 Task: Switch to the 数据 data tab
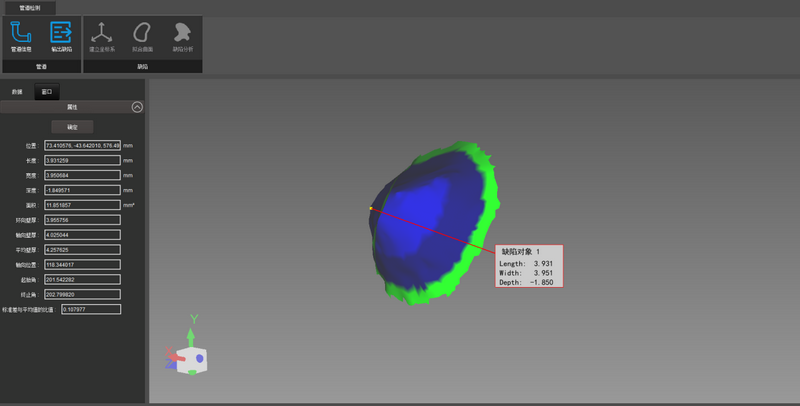click(17, 92)
